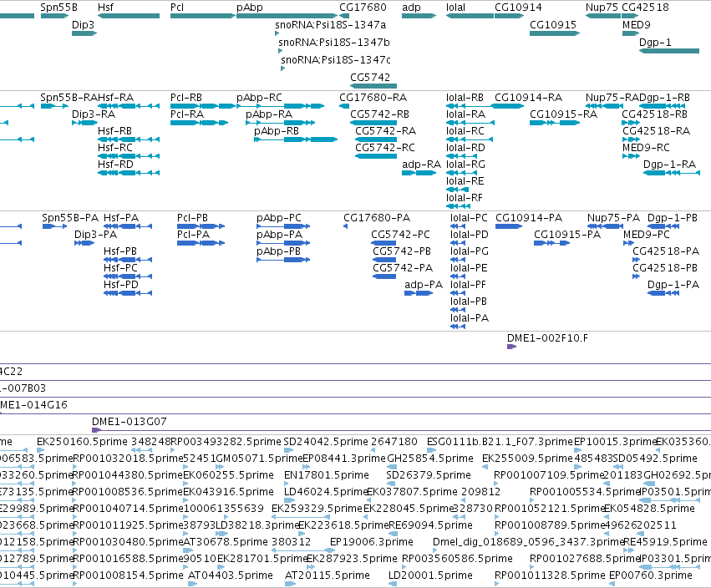Select the Spn55B-PA protein label
The width and height of the screenshot is (711, 588).
(x=70, y=218)
